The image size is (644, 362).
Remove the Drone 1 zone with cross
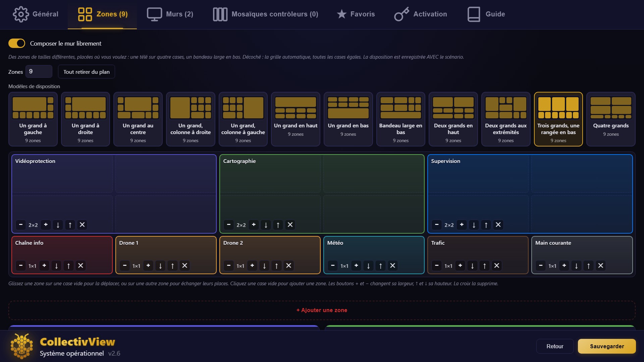click(184, 265)
